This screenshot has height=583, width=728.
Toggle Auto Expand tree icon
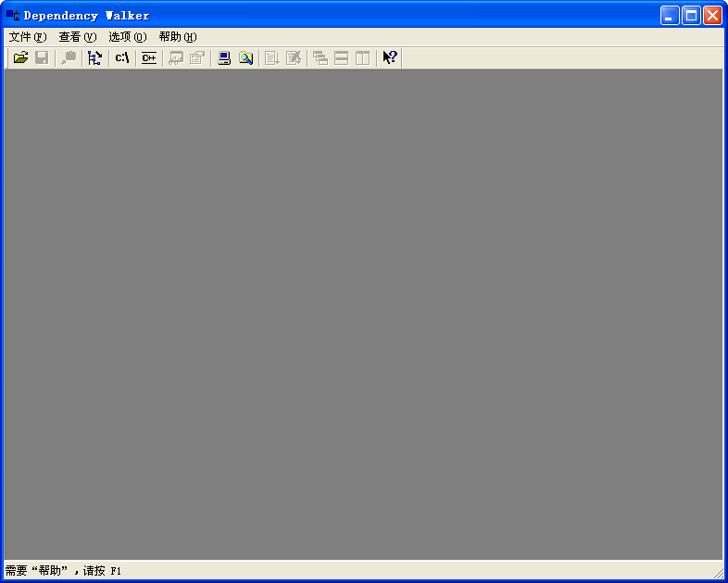click(94, 58)
